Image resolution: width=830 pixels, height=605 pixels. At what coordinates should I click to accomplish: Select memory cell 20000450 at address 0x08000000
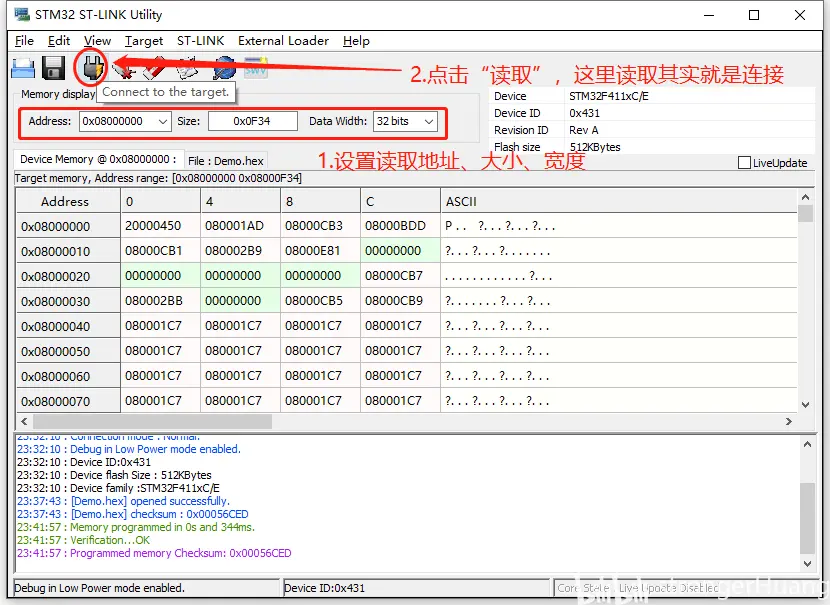pyautogui.click(x=153, y=226)
